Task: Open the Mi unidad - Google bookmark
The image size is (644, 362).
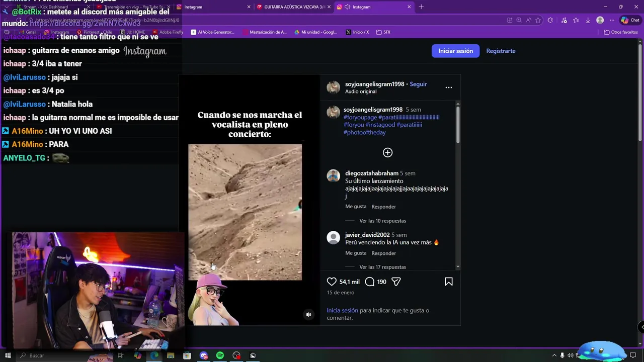Action: [x=315, y=32]
